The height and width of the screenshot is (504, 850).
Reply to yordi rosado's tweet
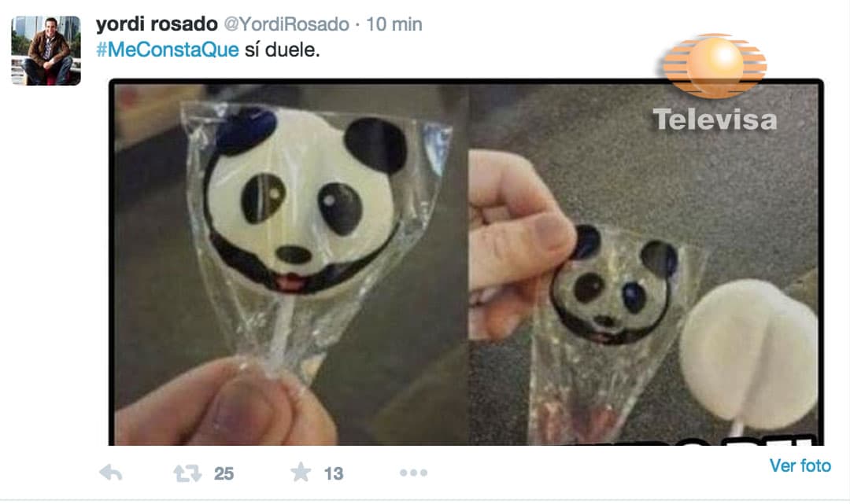pyautogui.click(x=111, y=473)
